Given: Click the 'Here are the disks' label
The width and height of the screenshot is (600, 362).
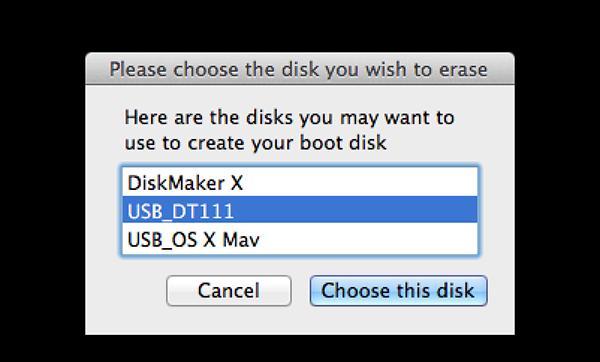Looking at the screenshot, I should 289,130.
